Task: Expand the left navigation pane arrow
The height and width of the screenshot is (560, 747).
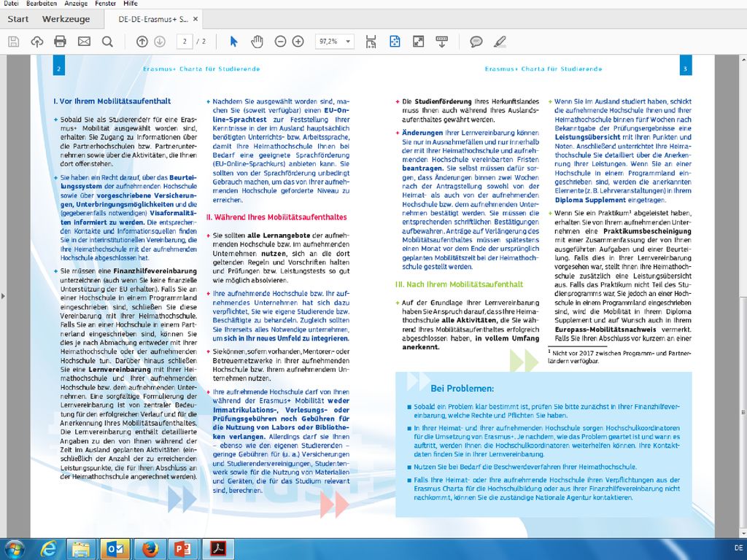Action: point(4,296)
